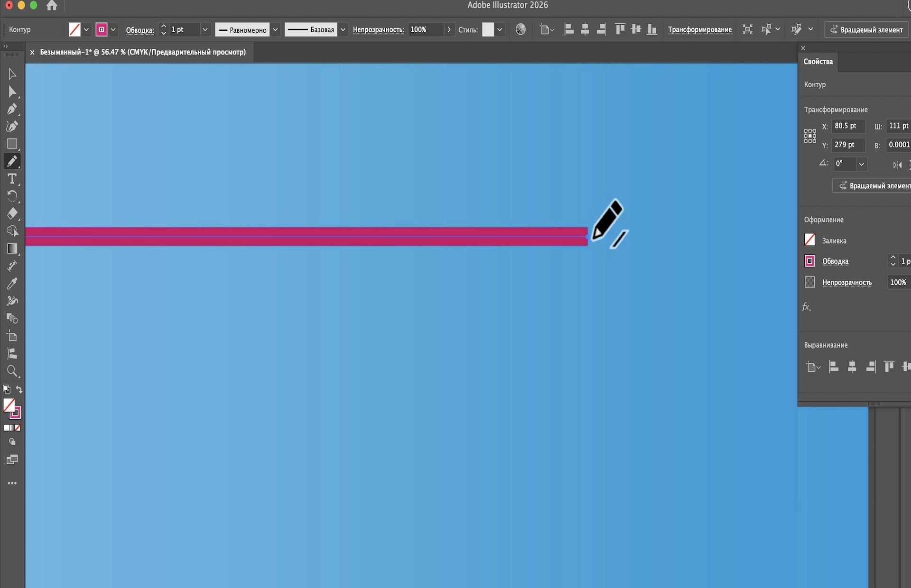Select the Rectangle tool
This screenshot has width=911, height=588.
[12, 144]
